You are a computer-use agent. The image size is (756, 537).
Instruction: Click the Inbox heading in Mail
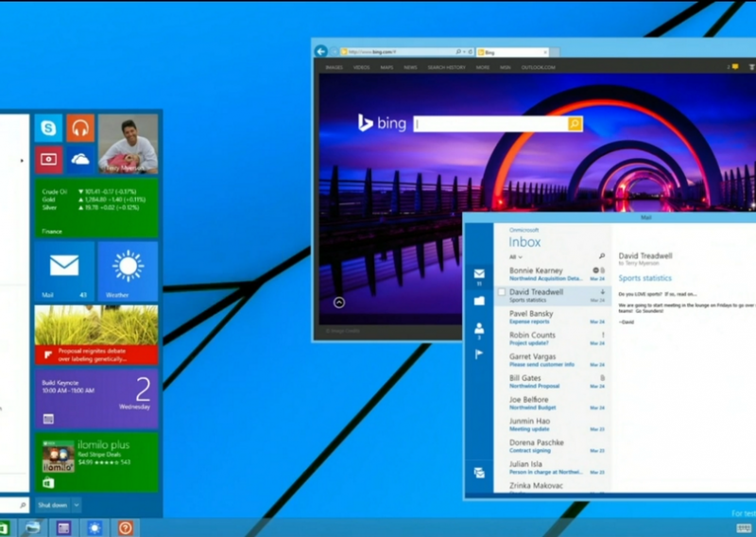524,242
